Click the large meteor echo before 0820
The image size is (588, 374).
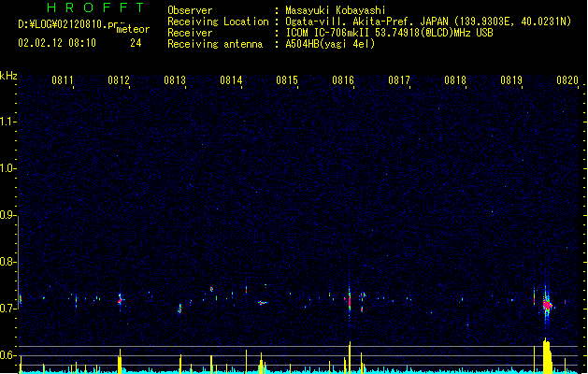coord(547,305)
